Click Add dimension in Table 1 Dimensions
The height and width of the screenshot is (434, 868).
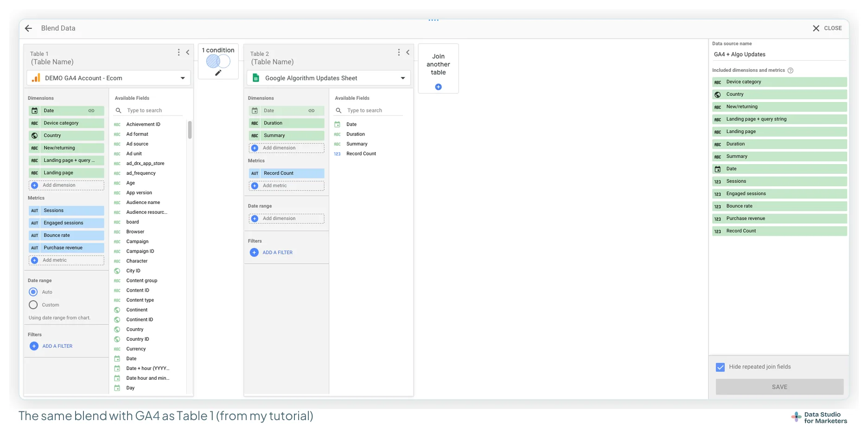66,185
